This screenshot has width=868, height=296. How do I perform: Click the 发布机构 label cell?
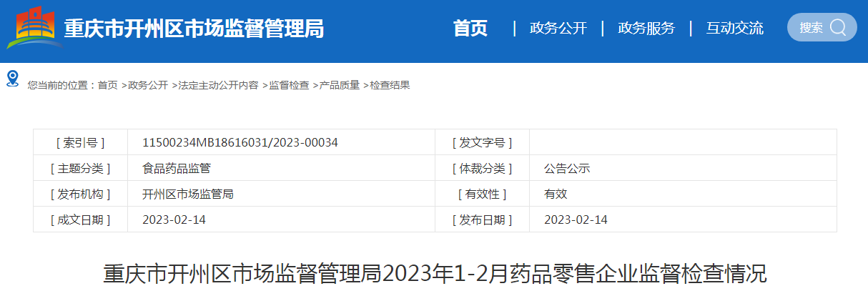(x=80, y=194)
